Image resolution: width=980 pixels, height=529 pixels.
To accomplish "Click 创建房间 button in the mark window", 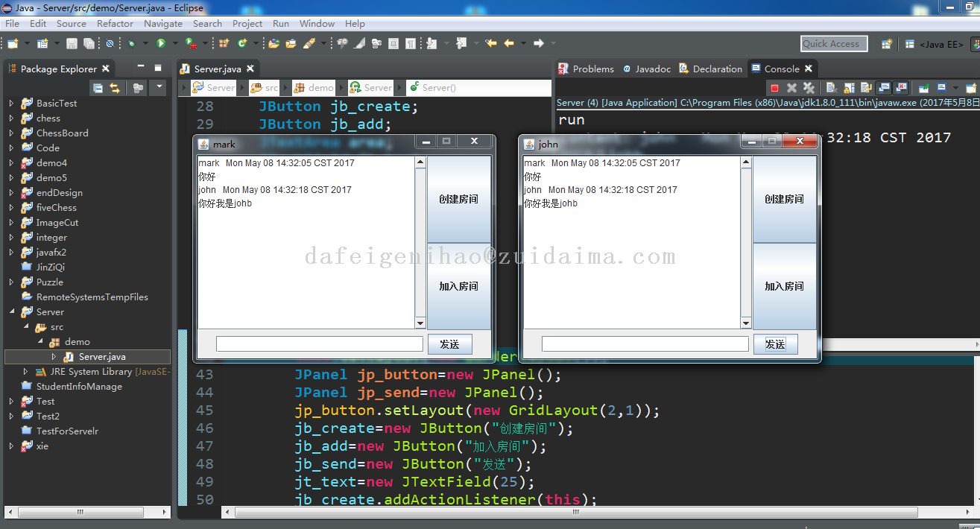I will pyautogui.click(x=459, y=199).
